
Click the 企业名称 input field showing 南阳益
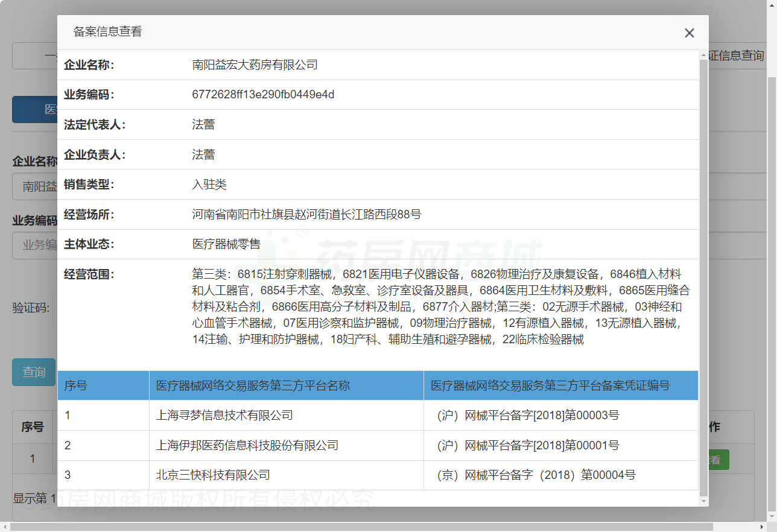(x=35, y=186)
